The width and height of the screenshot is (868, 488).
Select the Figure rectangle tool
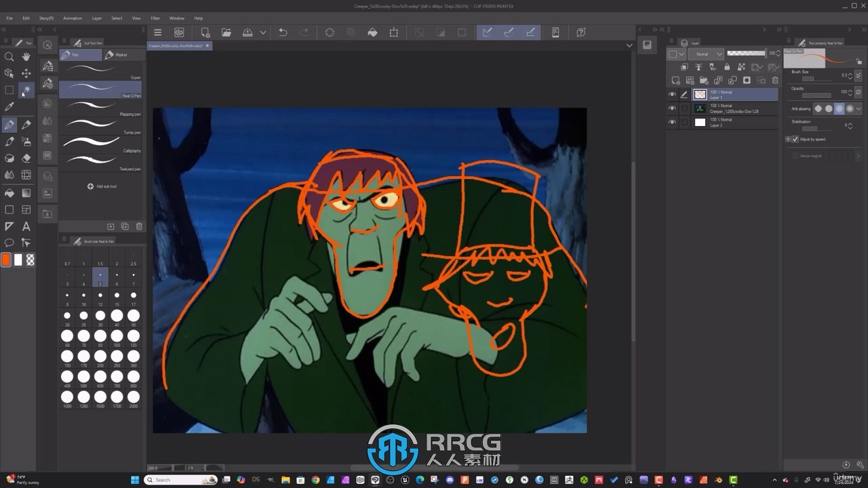pyautogui.click(x=9, y=210)
